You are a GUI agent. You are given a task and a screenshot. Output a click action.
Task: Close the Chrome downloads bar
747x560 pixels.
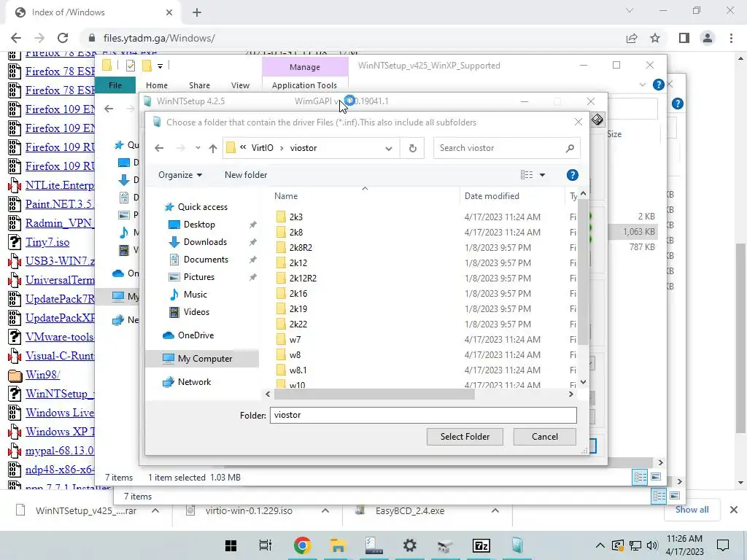[x=734, y=510]
